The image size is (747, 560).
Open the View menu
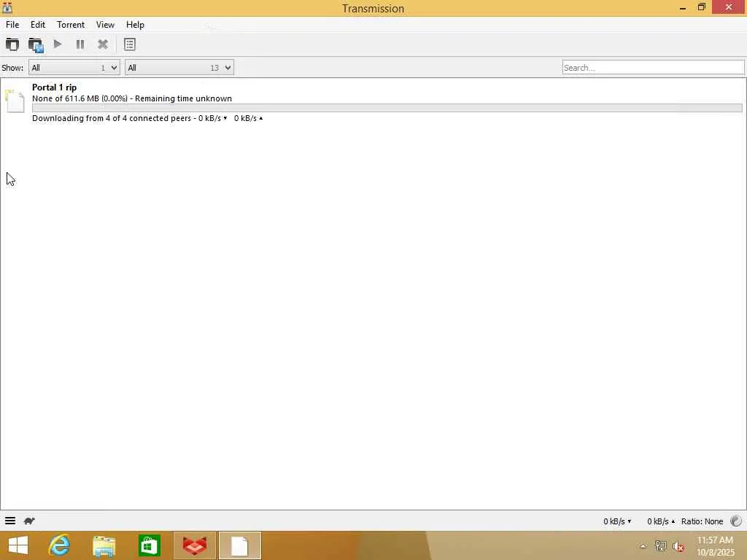click(x=105, y=25)
